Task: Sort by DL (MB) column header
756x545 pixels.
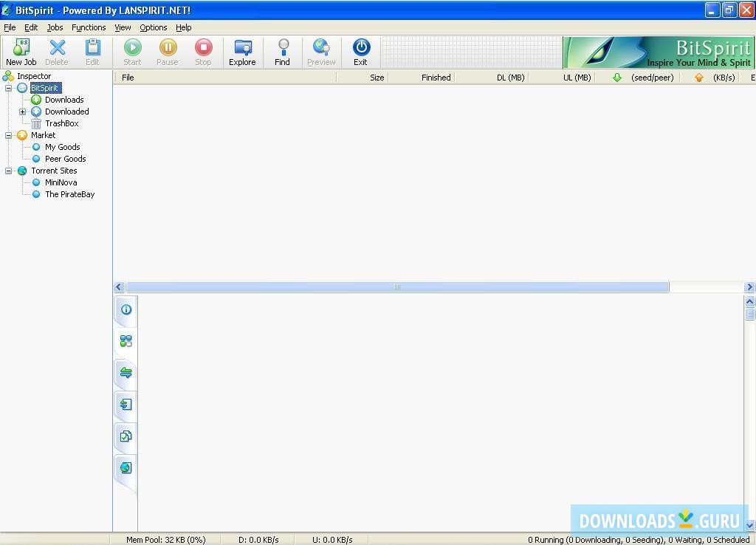Action: (x=491, y=78)
